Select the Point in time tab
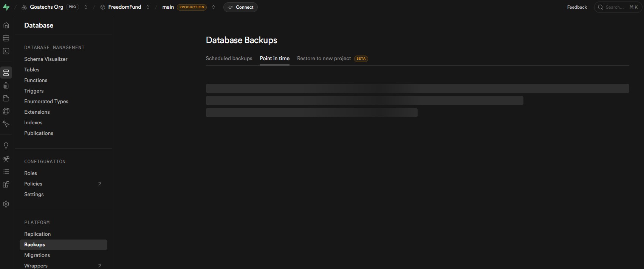The image size is (644, 269). (275, 58)
